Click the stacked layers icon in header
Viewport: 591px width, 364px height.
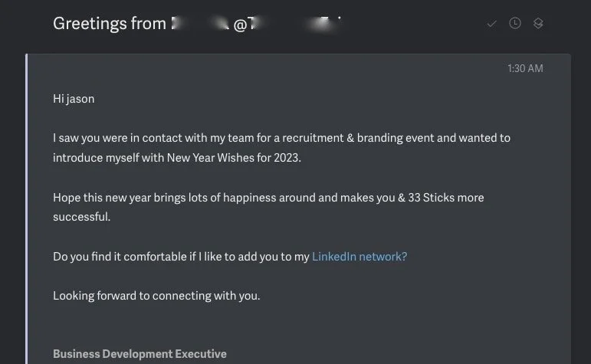tap(538, 24)
